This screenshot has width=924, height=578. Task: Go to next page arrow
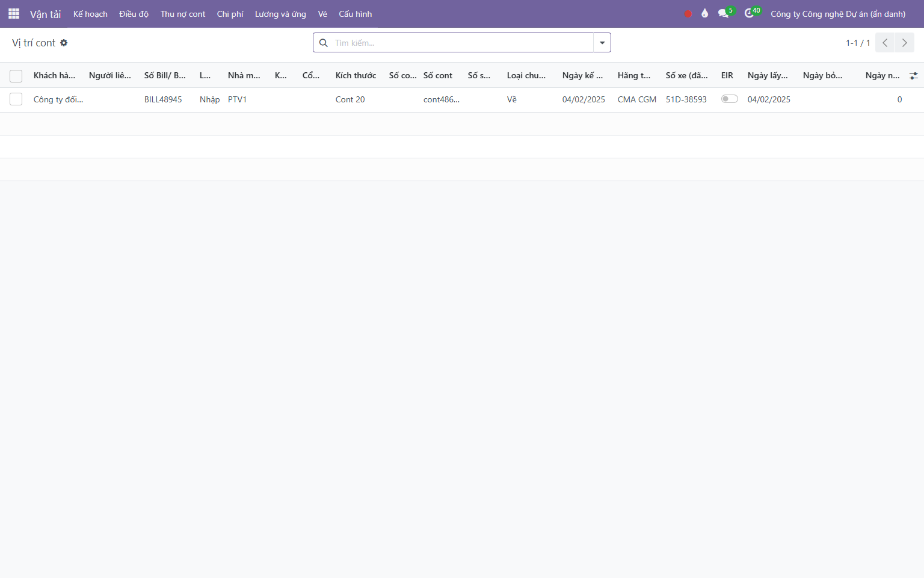905,43
